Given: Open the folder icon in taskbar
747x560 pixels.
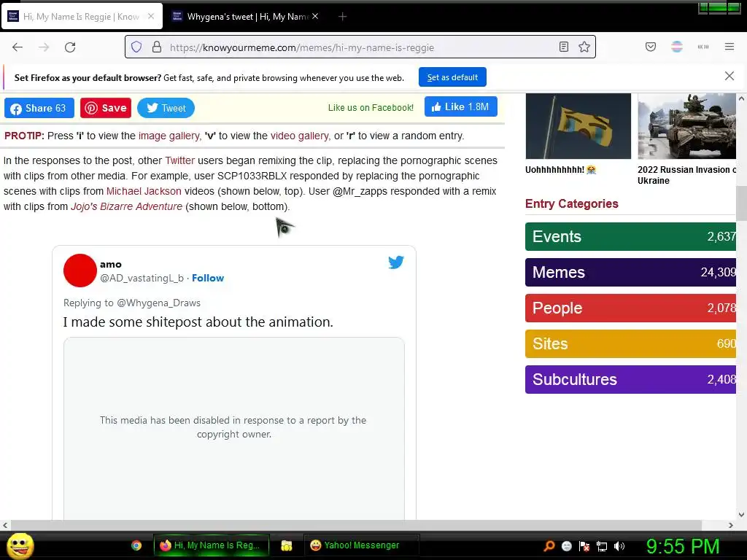Looking at the screenshot, I should (x=286, y=545).
